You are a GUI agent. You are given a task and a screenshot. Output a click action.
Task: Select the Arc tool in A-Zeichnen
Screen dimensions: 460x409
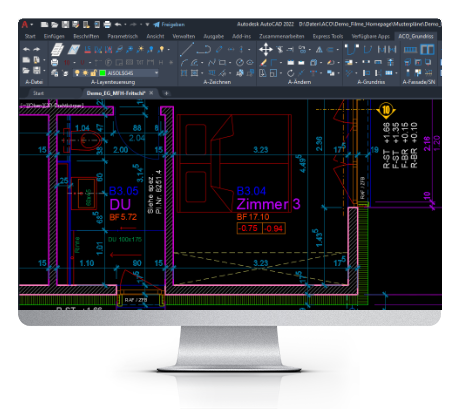(184, 62)
